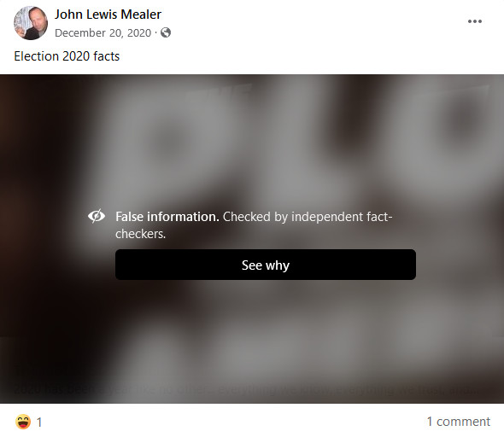Click the blurred image above the warning
Viewport: 504px width, 437px height.
pos(252,142)
